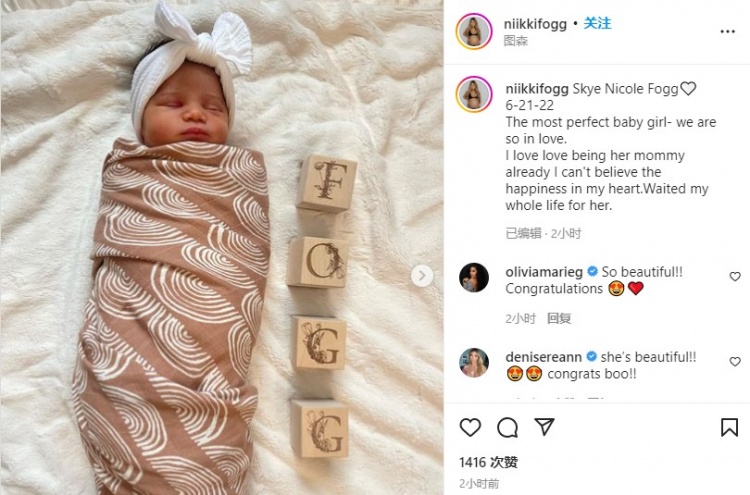Open the baby photo image
The image size is (750, 495).
[x=222, y=247]
